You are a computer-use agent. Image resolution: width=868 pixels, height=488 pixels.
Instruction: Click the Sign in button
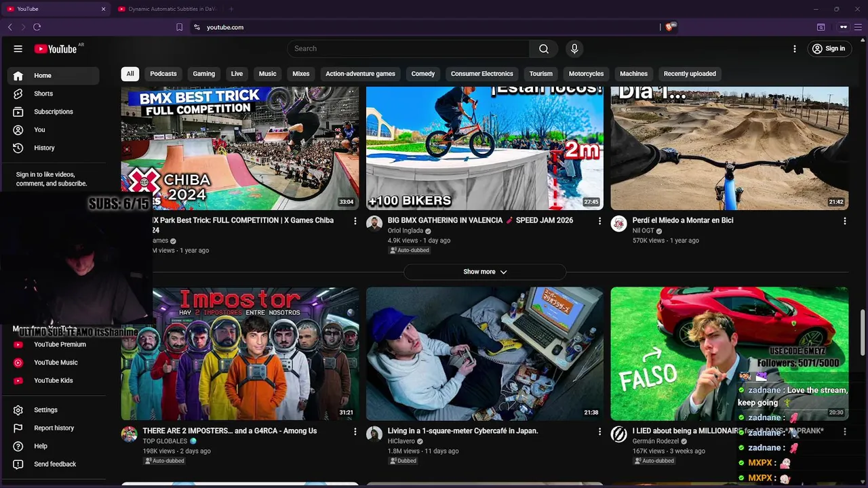tap(829, 49)
